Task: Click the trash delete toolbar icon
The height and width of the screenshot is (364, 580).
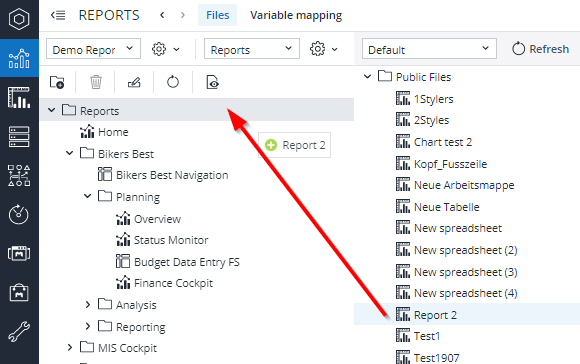Action: point(96,82)
